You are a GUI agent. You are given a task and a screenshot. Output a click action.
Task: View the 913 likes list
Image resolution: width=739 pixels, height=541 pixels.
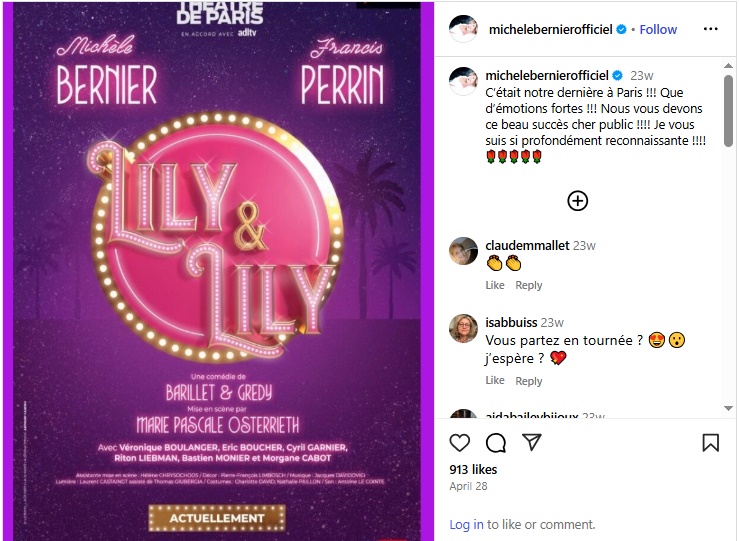coord(473,469)
